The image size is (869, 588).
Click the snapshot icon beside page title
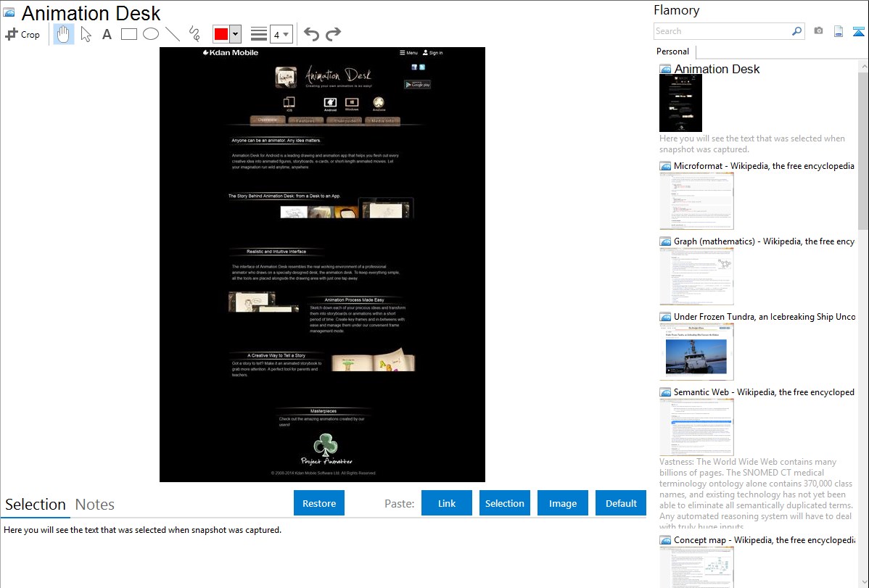tap(9, 12)
